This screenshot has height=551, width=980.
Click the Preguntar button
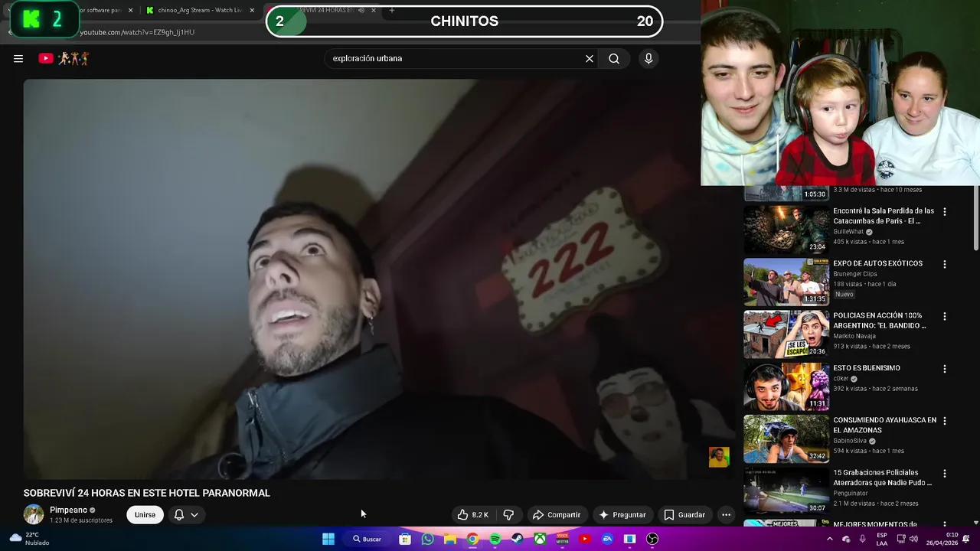[622, 514]
